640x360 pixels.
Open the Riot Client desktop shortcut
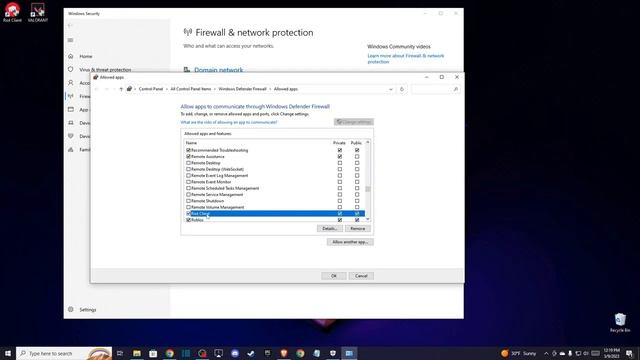12,12
